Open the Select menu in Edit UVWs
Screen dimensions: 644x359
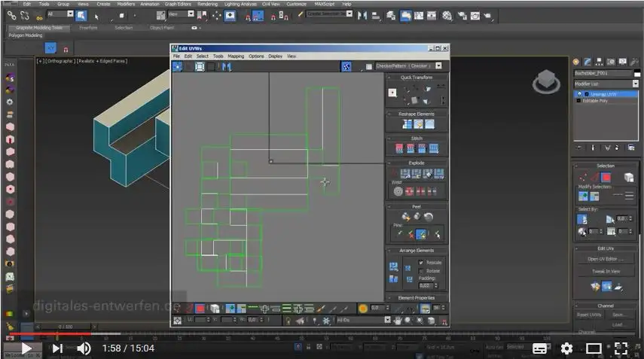point(202,56)
